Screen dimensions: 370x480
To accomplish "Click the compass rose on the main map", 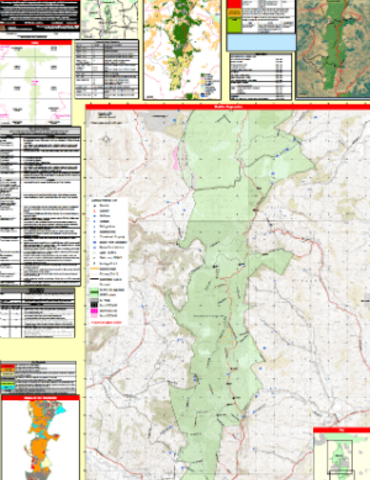I will (x=106, y=139).
